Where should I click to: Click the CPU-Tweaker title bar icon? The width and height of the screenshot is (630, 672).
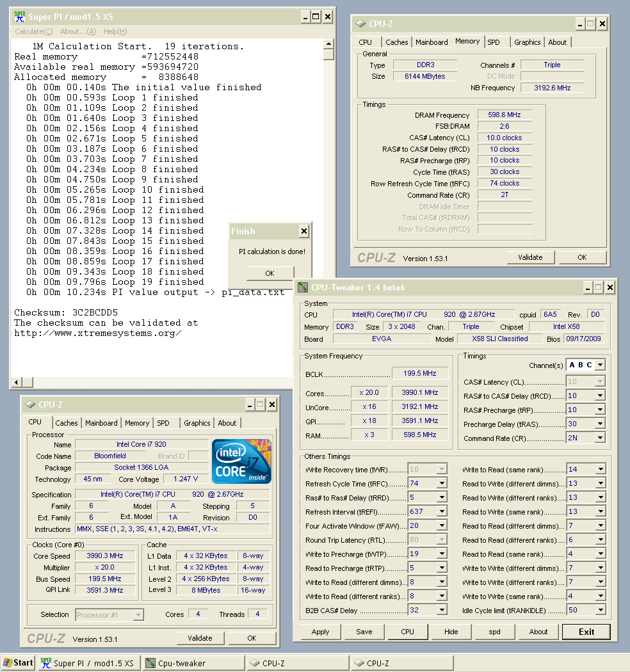(x=303, y=287)
